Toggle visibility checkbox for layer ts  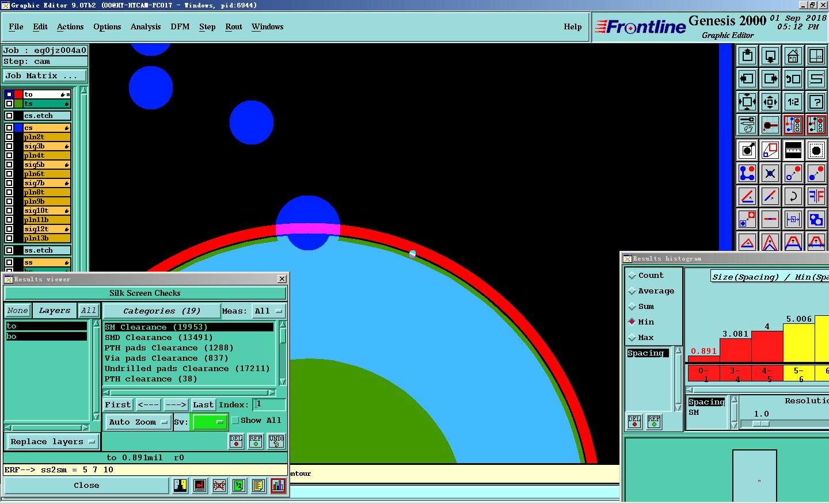point(9,104)
